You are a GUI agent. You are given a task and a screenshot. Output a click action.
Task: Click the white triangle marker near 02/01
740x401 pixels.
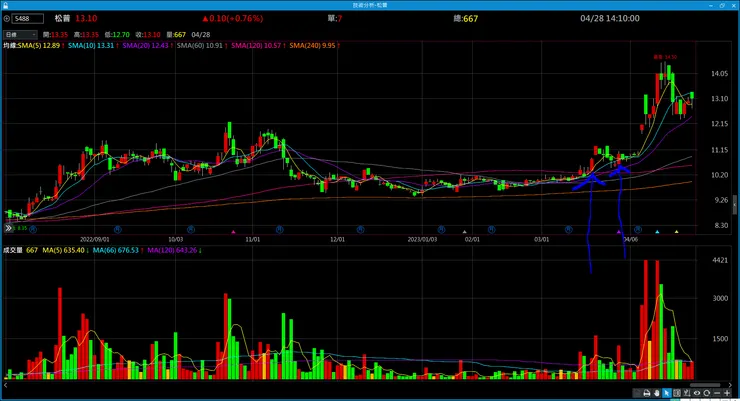[x=464, y=232]
